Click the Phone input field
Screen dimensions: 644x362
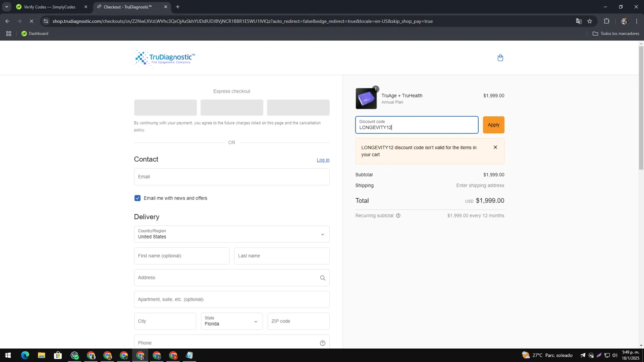232,343
